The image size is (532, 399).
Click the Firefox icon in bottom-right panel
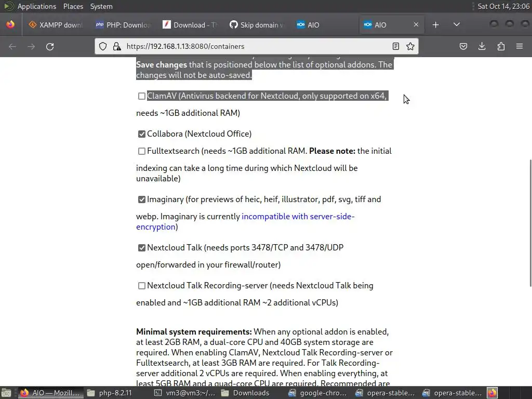pos(493,393)
